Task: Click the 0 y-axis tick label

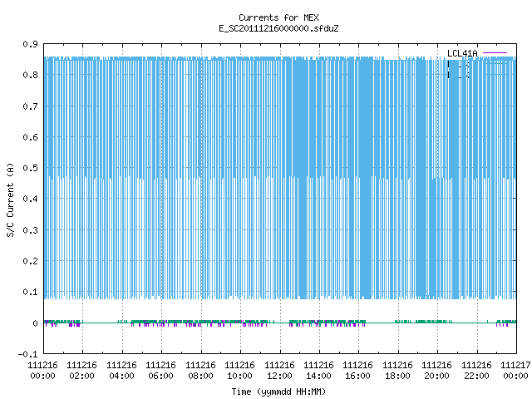Action: (35, 323)
